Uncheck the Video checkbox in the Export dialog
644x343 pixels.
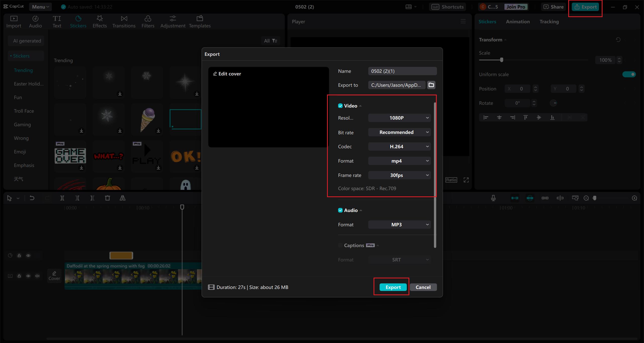point(340,106)
